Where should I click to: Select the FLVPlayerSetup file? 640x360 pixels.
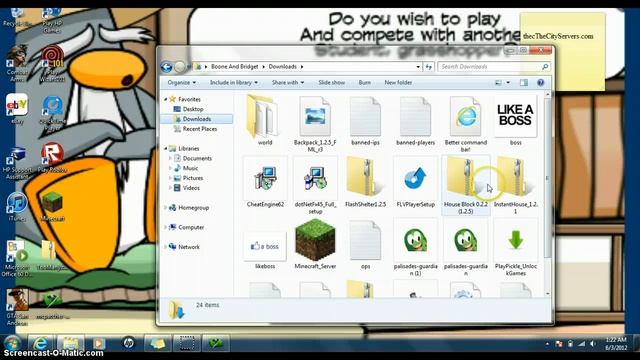tap(416, 182)
